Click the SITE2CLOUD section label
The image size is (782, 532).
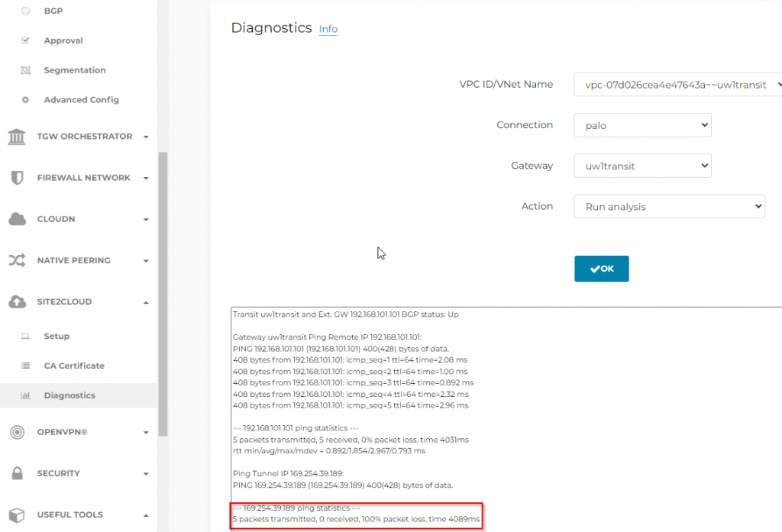64,301
